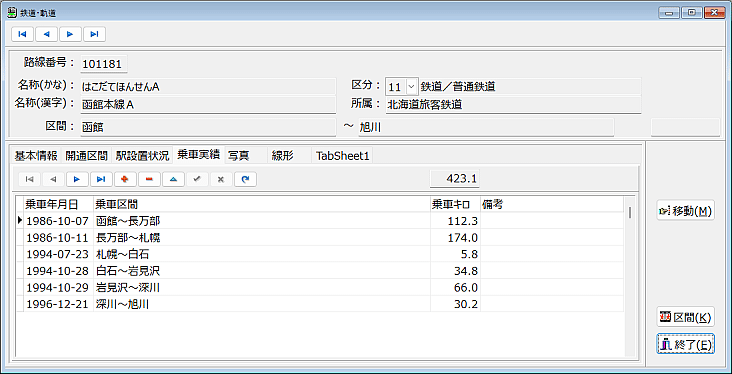732x374 pixels.
Task: Click the total kilometers field 423.1
Action: point(455,178)
